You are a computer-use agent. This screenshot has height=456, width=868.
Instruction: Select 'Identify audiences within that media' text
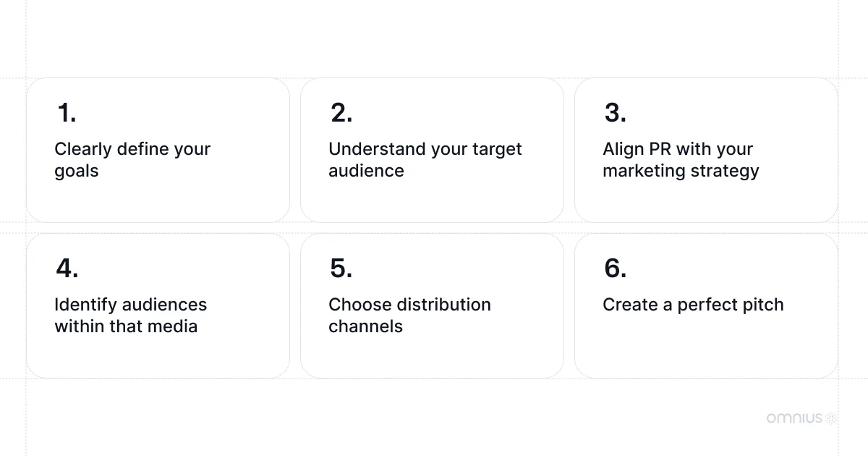pos(130,316)
